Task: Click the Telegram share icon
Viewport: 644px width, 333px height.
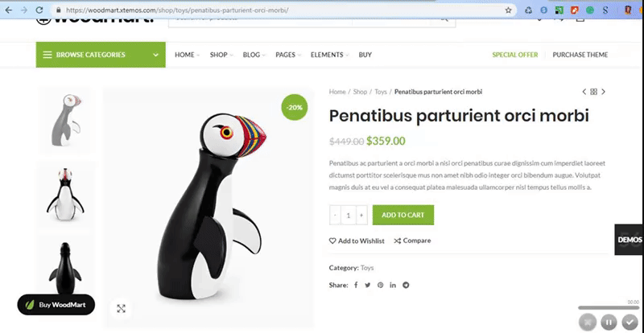Action: pyautogui.click(x=406, y=285)
